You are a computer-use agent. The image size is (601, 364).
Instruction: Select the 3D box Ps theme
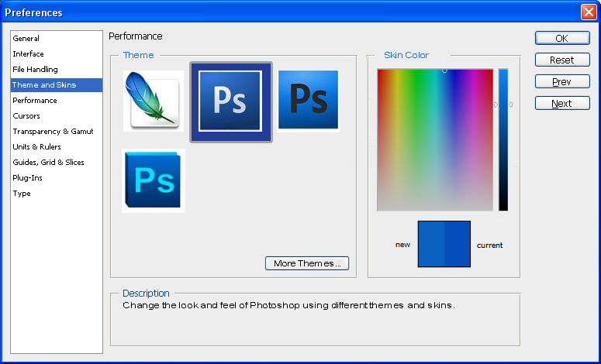pos(154,180)
